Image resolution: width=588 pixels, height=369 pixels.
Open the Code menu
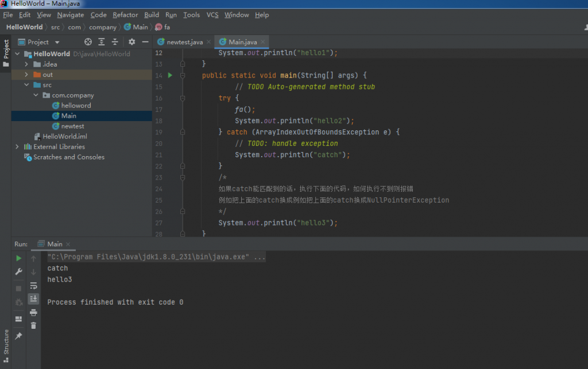99,15
